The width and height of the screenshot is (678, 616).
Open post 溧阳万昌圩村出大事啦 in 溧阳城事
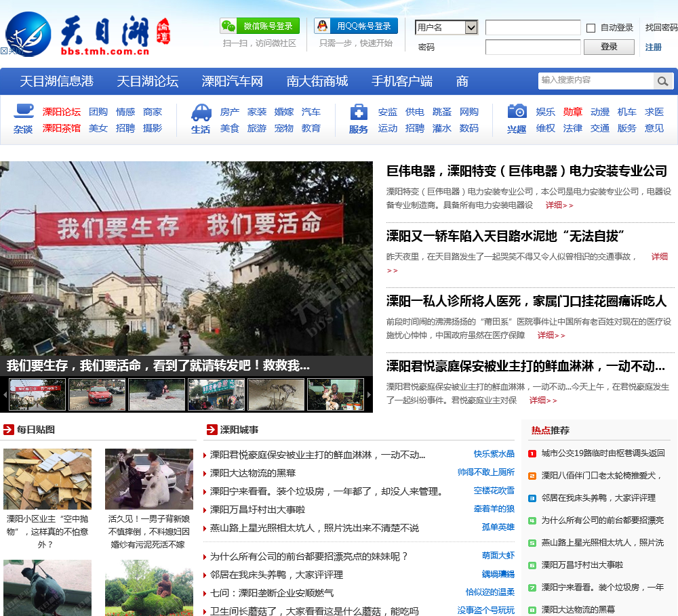click(x=258, y=510)
